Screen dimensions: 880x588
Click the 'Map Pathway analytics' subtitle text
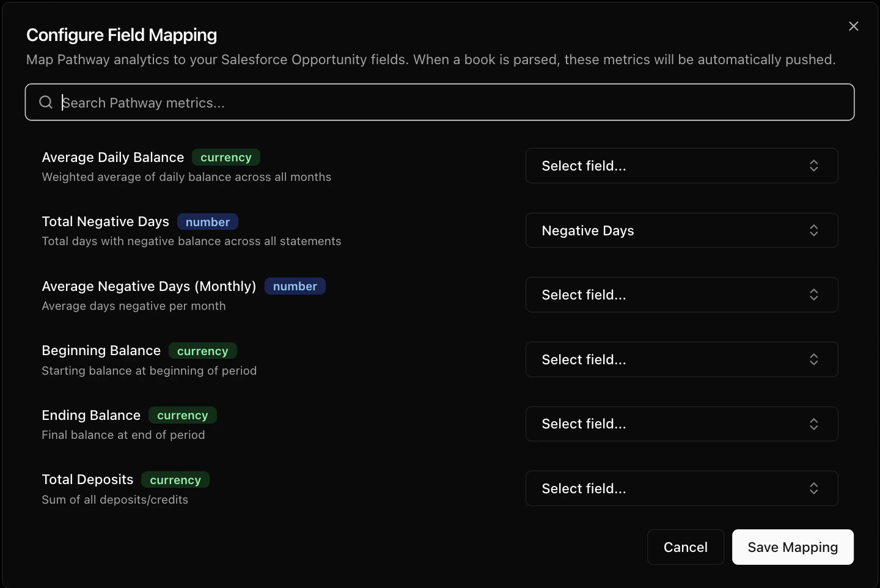pos(431,59)
